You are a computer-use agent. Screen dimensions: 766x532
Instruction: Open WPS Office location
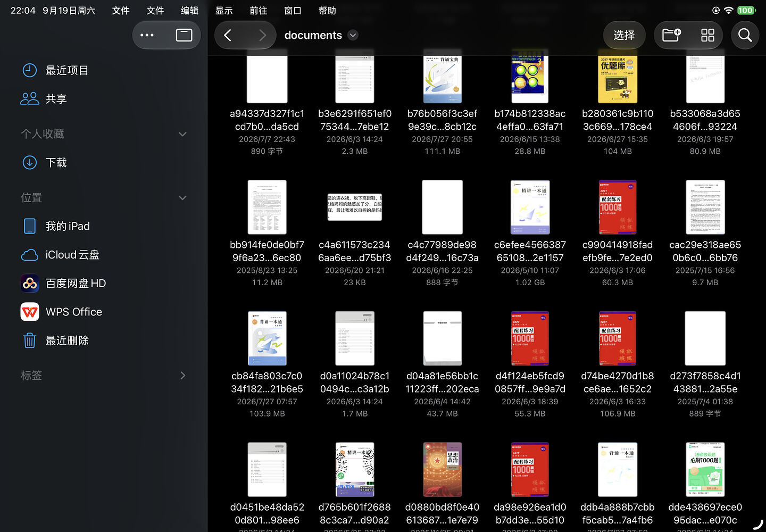tap(104, 312)
